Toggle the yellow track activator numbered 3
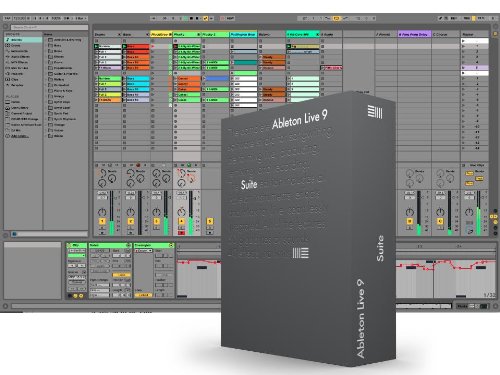Viewport: 500px width, 375px height. [x=156, y=221]
